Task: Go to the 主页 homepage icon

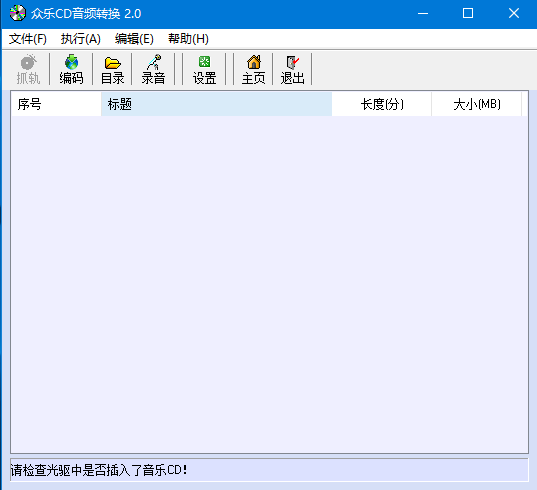Action: click(x=253, y=69)
